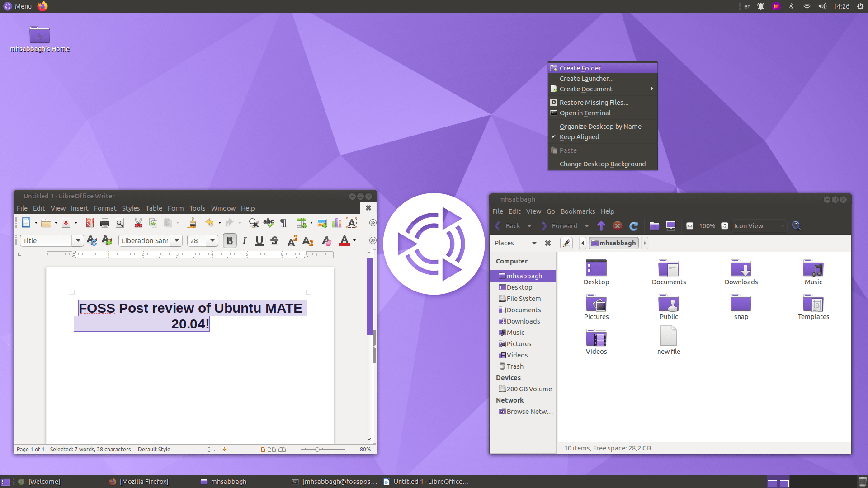Click the Cut scissors icon in Writer
The width and height of the screenshot is (868, 488).
point(138,223)
